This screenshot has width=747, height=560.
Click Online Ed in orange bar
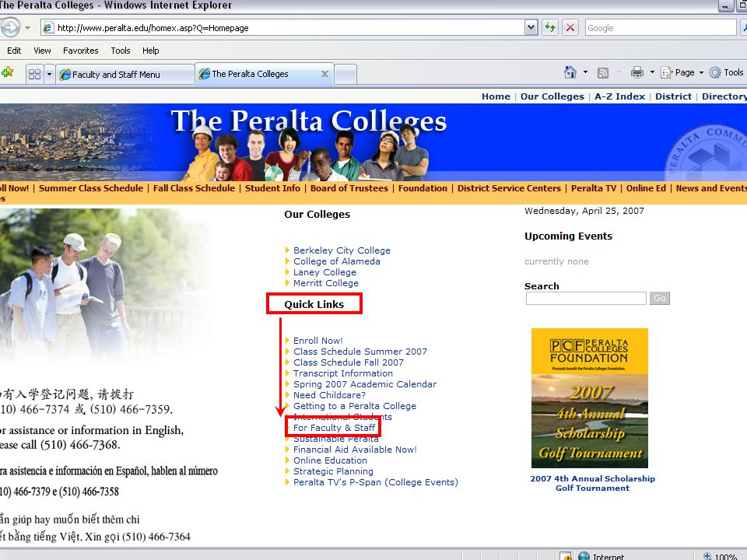[646, 188]
